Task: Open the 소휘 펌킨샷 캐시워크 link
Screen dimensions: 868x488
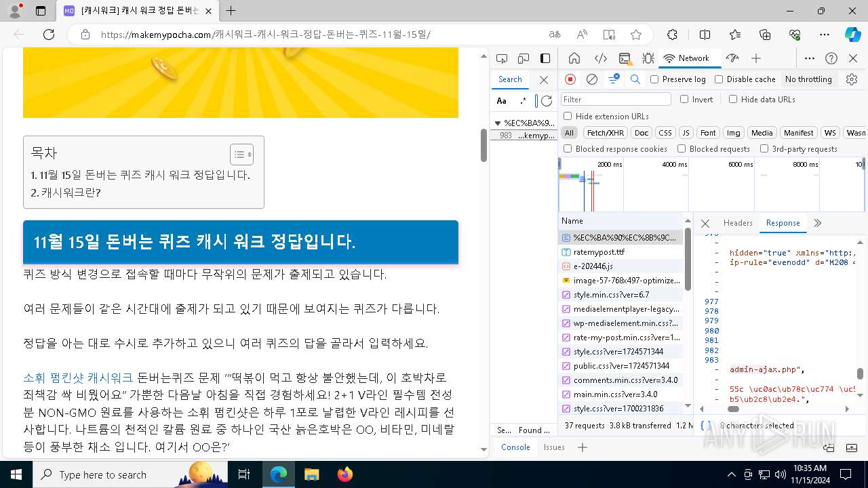Action: (x=78, y=378)
